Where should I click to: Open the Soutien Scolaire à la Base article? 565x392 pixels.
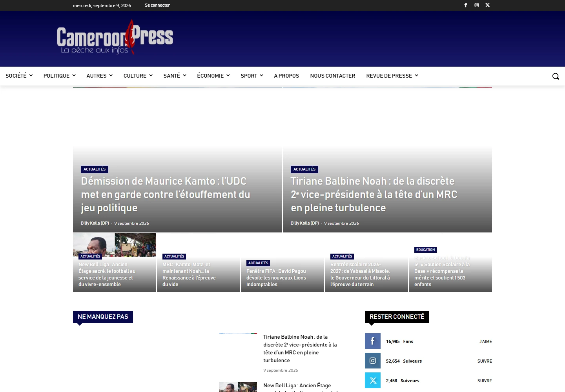coord(442,271)
